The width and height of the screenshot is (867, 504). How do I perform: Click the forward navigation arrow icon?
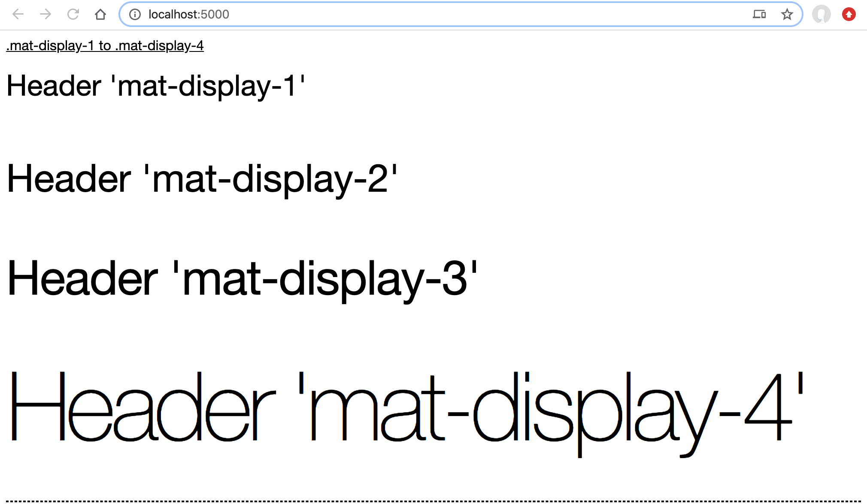point(45,15)
